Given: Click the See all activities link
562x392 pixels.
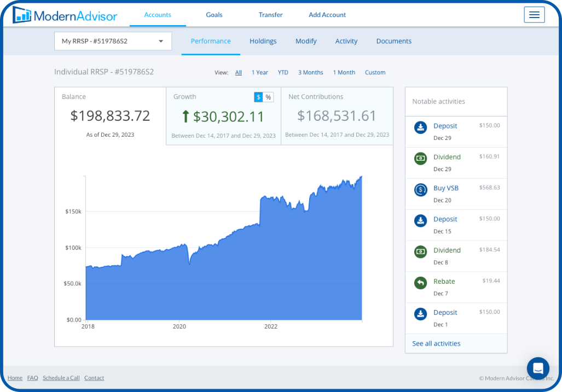Looking at the screenshot, I should (x=436, y=343).
